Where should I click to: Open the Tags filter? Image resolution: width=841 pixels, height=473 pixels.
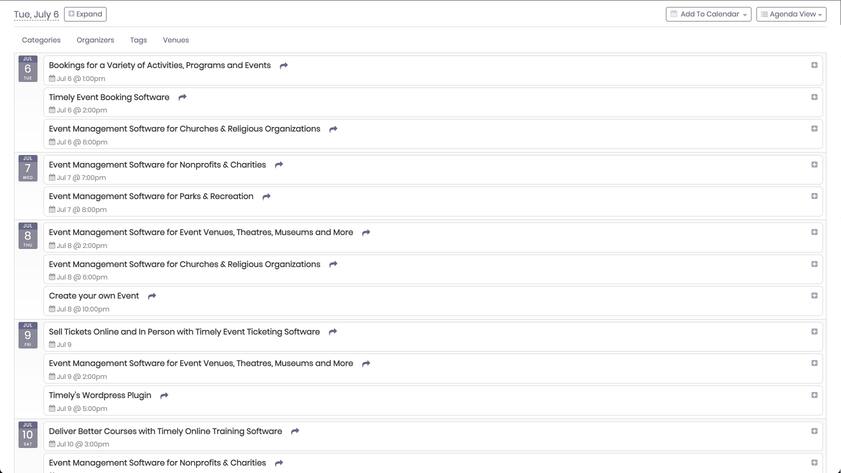click(x=138, y=40)
